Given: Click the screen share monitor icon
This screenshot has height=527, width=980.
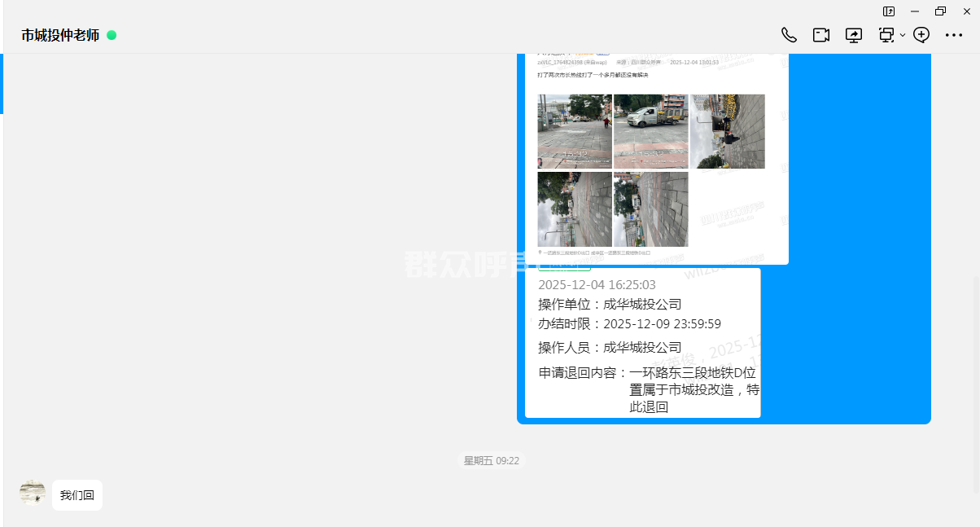Looking at the screenshot, I should tap(853, 35).
